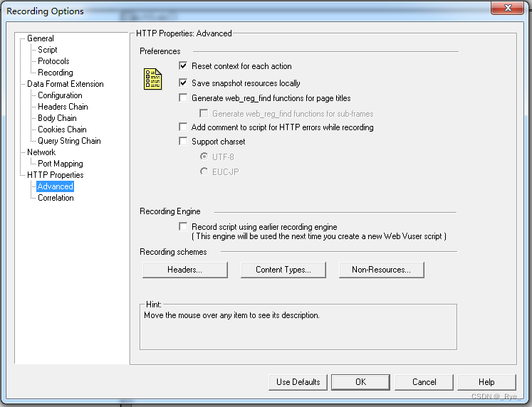Uncheck Reset context for each action
The height and width of the screenshot is (407, 532).
183,65
